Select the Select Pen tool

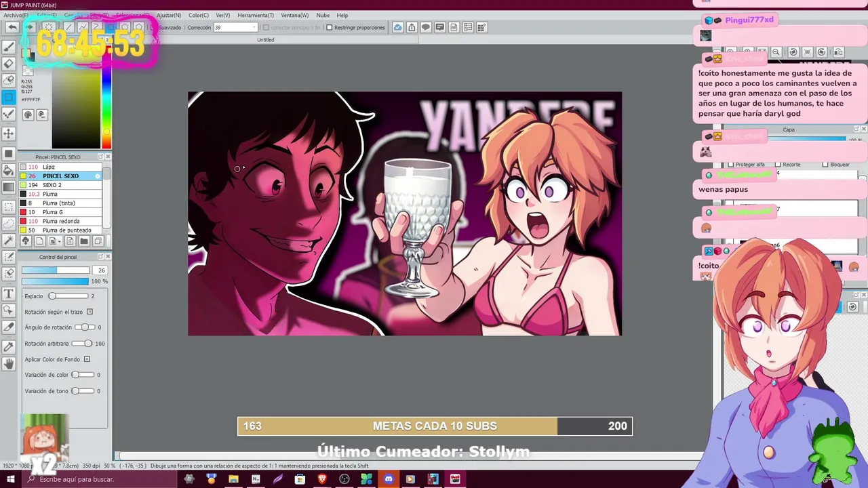pos(9,257)
